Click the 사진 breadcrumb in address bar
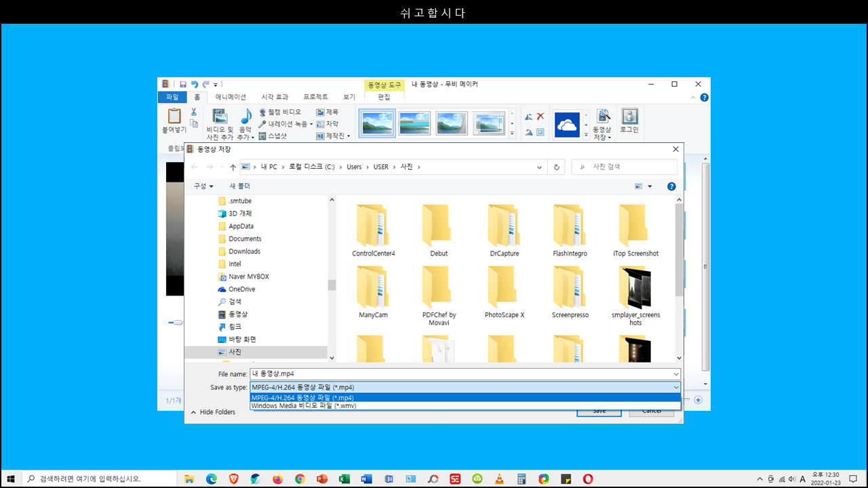The width and height of the screenshot is (868, 488). [406, 167]
